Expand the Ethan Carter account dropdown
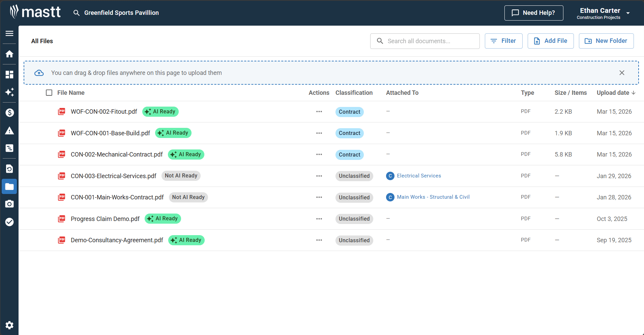644x335 pixels. point(628,13)
